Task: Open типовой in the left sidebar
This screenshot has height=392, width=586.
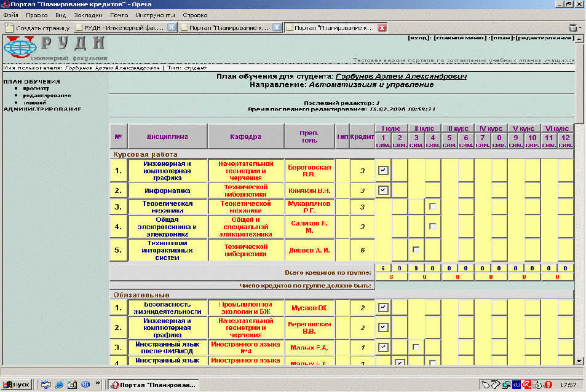Action: (x=34, y=103)
